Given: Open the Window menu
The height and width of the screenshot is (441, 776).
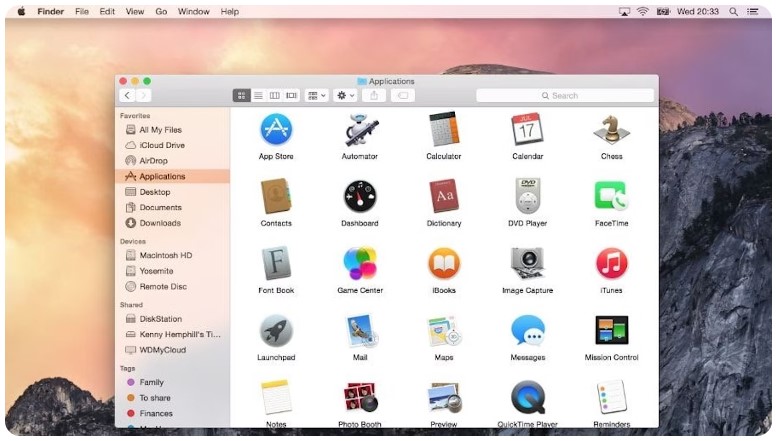Looking at the screenshot, I should click(x=194, y=11).
